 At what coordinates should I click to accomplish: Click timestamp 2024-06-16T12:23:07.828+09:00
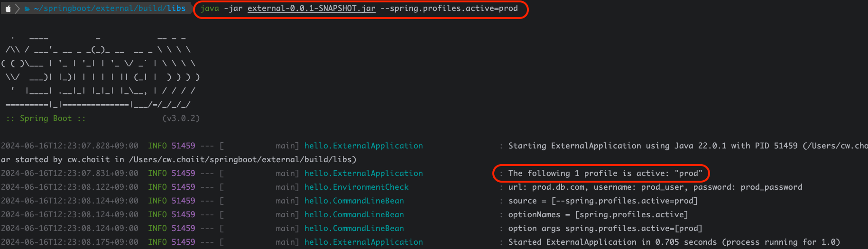(70, 146)
